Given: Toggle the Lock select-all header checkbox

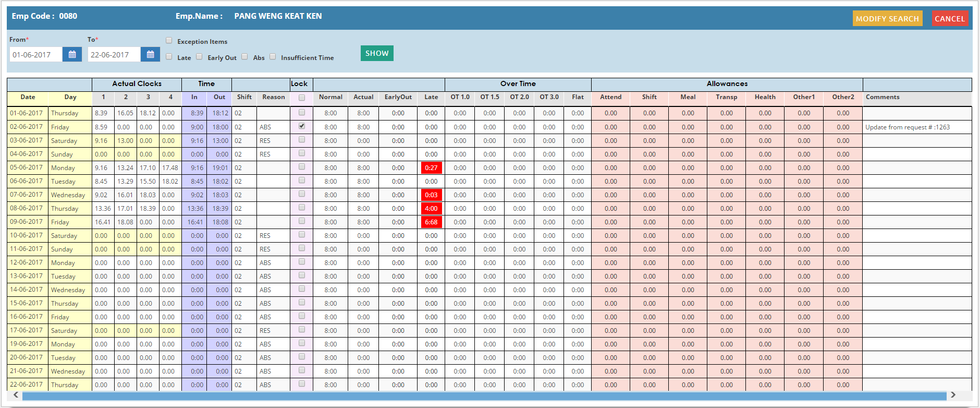Looking at the screenshot, I should (302, 98).
